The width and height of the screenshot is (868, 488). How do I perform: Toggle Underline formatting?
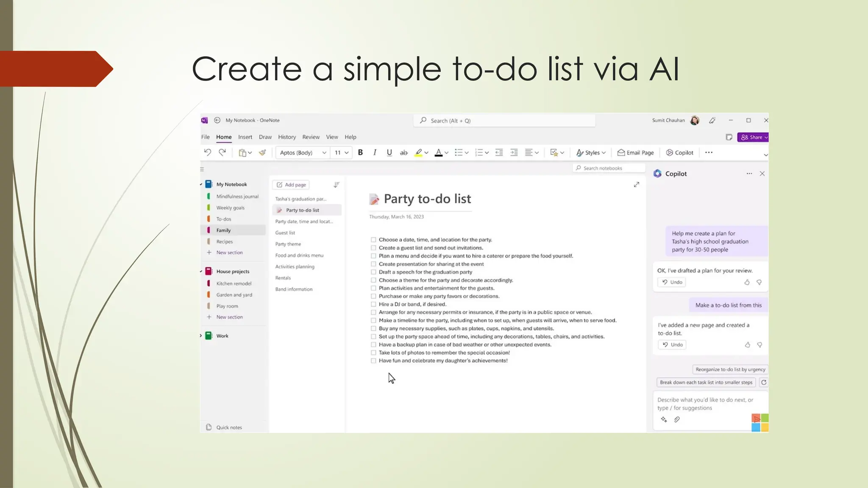389,152
